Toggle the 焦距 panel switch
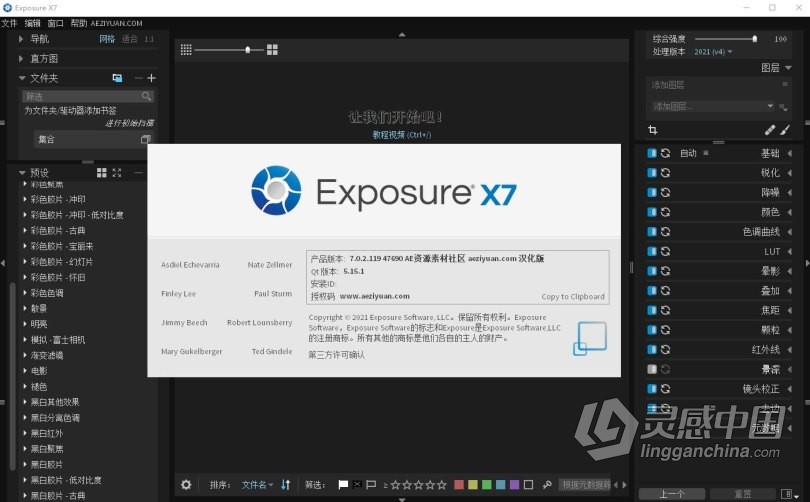Screen dimensions: 810x502 click(x=652, y=310)
